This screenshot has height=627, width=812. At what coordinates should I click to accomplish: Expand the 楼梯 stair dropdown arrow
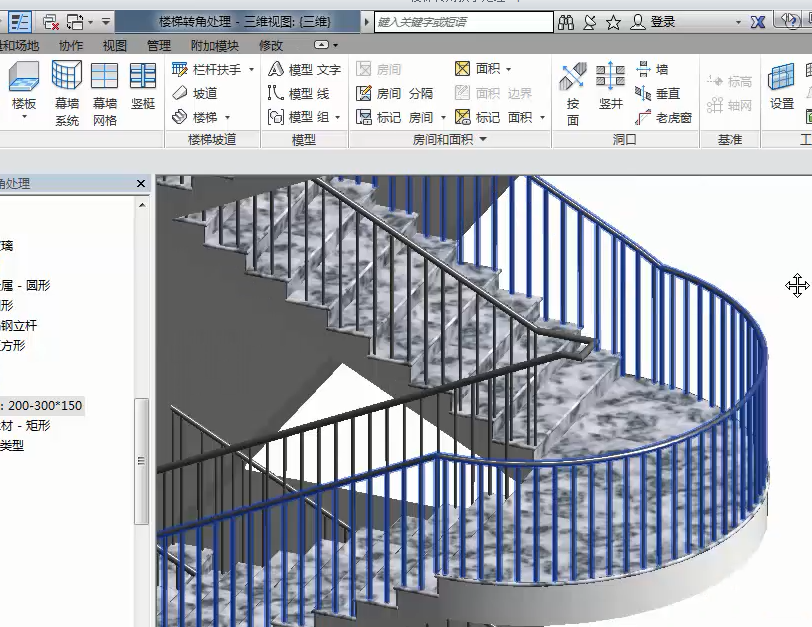tap(228, 117)
